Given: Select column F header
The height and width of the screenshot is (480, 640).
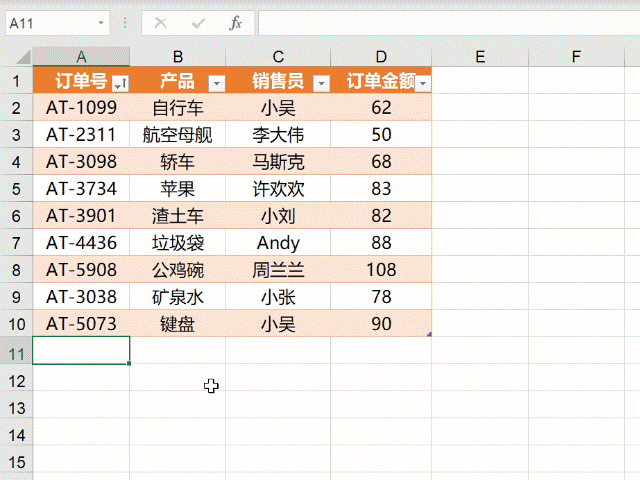Looking at the screenshot, I should (x=576, y=57).
